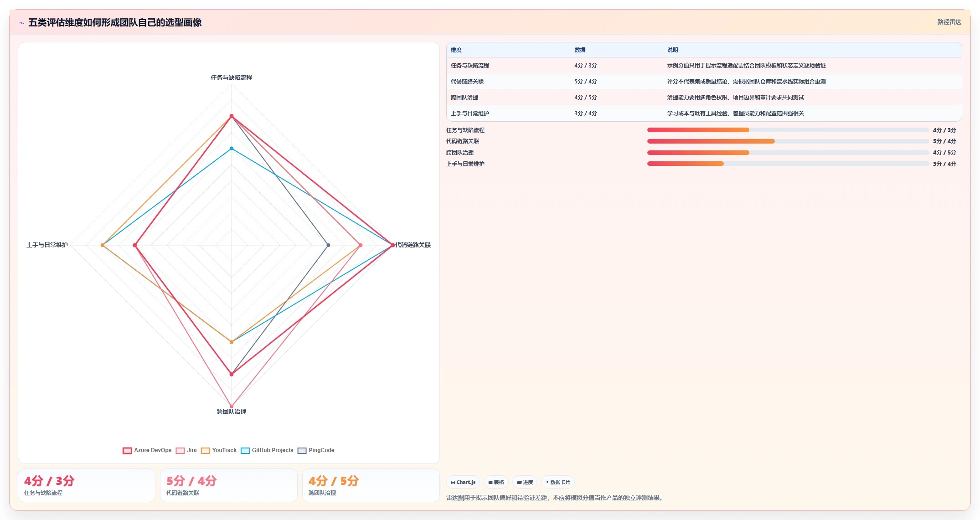Click the 任务与缺陷流程 radar axis label

232,77
